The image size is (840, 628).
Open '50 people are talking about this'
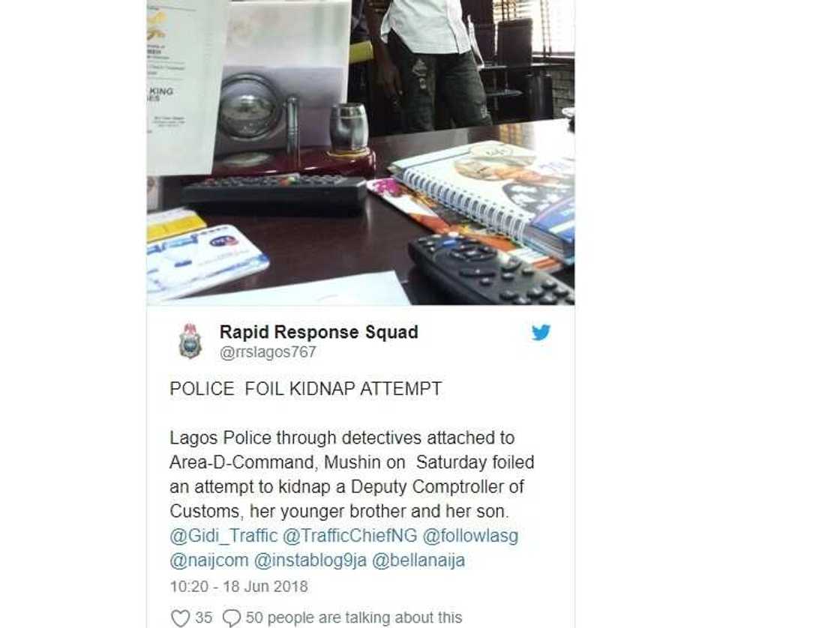[x=353, y=618]
